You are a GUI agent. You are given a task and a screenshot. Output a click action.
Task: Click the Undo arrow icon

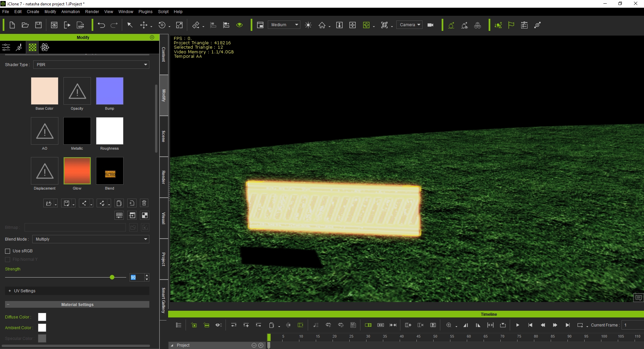click(x=101, y=25)
